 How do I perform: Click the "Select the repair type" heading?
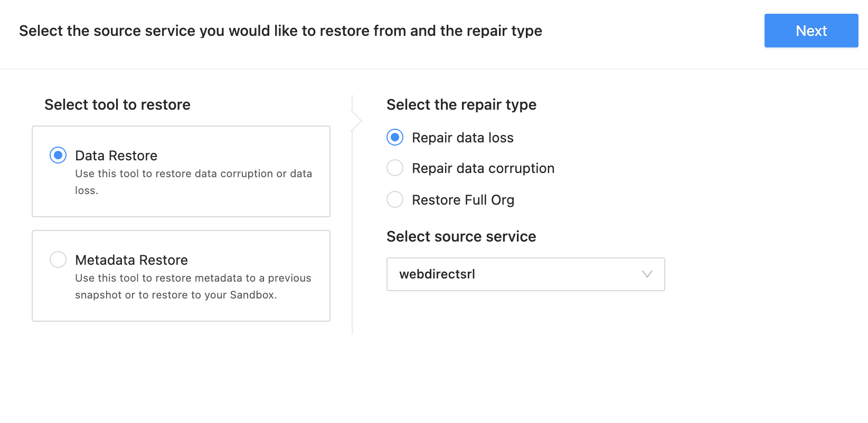click(461, 104)
